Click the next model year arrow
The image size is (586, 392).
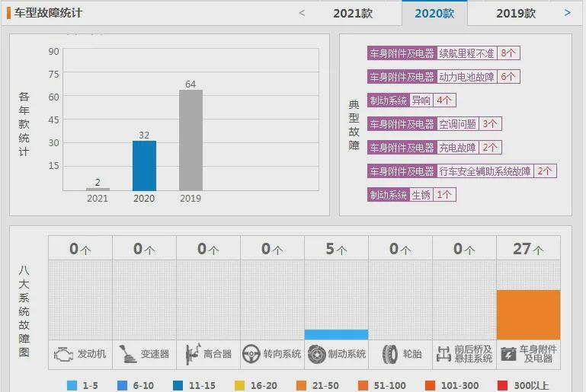point(567,13)
